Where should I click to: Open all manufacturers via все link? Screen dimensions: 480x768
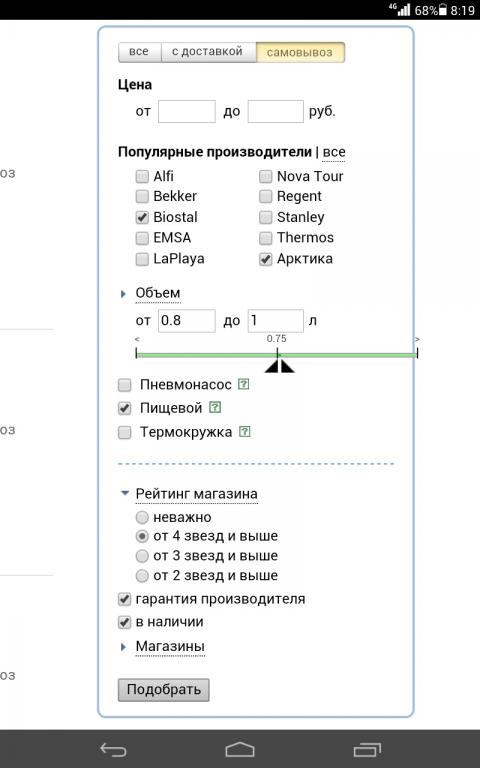(334, 152)
